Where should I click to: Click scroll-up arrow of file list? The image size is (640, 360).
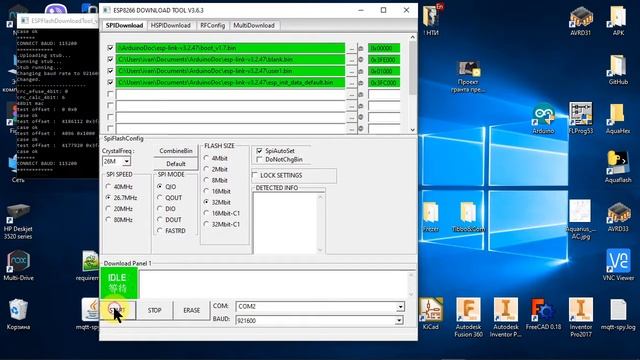point(412,37)
